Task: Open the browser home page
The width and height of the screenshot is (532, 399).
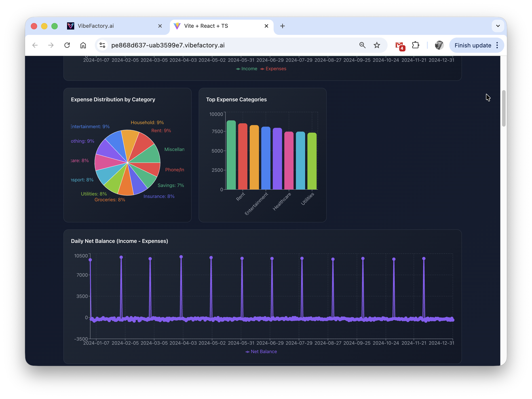Action: (x=83, y=45)
